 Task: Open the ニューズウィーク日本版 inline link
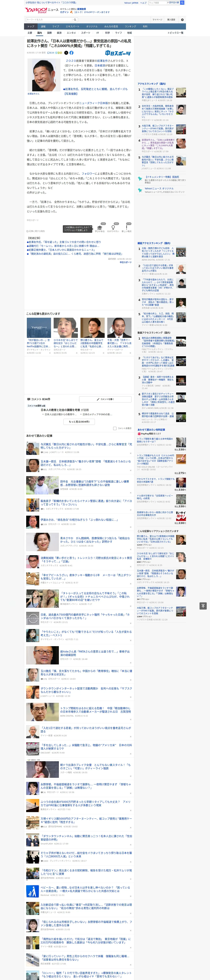coord(93,103)
